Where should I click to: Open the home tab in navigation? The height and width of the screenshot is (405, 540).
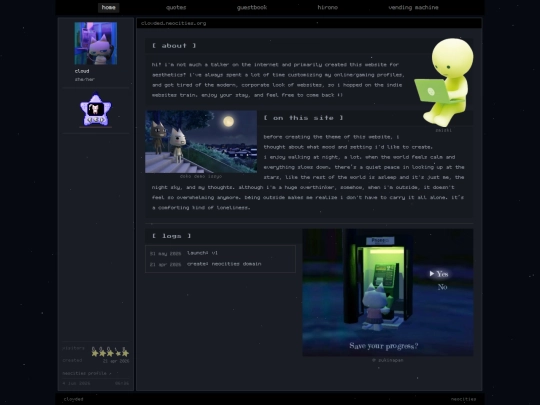coord(108,8)
